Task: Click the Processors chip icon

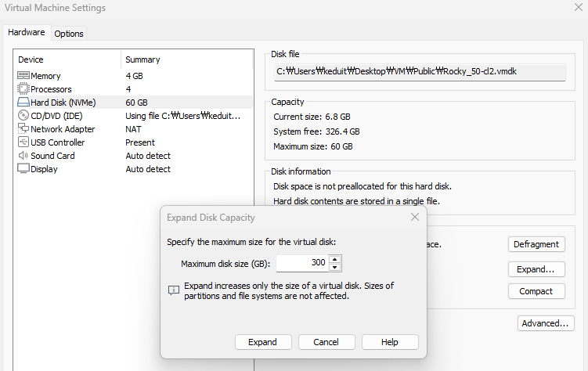Action: [23, 88]
